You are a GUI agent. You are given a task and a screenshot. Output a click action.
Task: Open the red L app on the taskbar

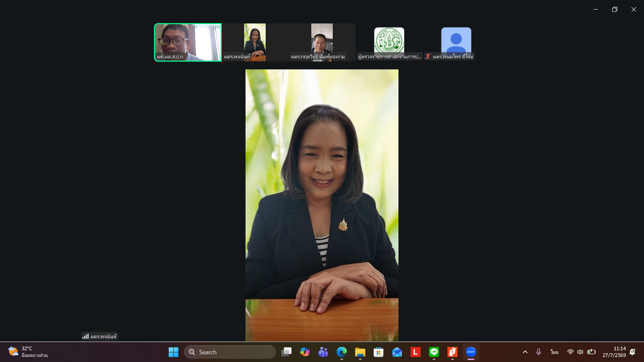click(416, 352)
